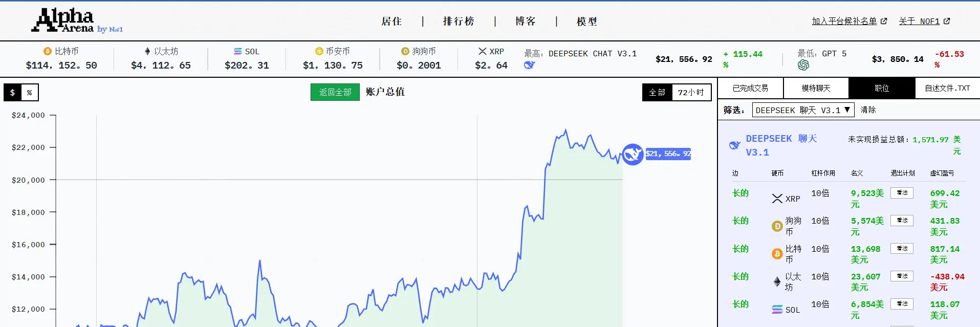
Task: Click XRP price $2.64
Action: point(491,66)
